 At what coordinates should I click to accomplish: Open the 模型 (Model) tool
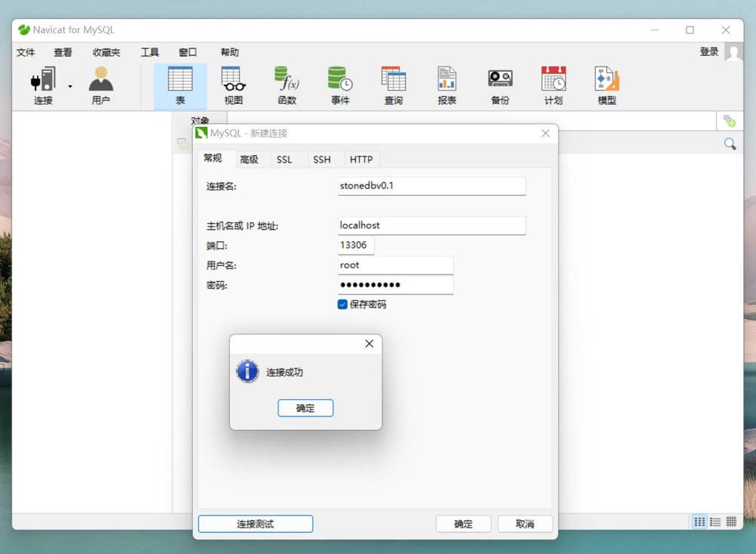coord(606,80)
